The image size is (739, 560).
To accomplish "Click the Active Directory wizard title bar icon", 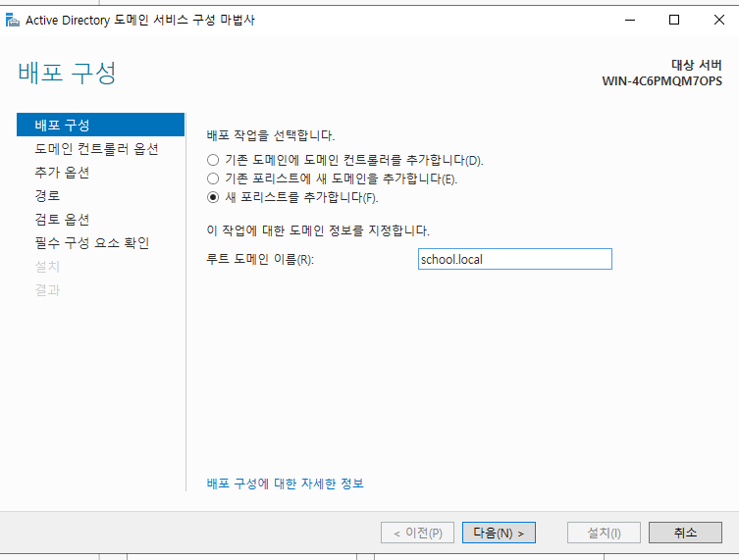I will [12, 20].
